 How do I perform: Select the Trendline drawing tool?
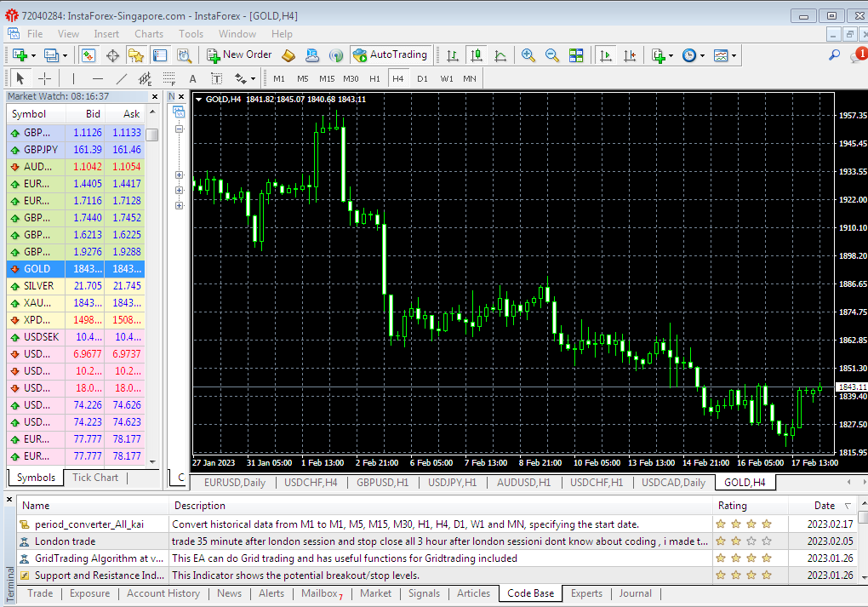(x=121, y=78)
